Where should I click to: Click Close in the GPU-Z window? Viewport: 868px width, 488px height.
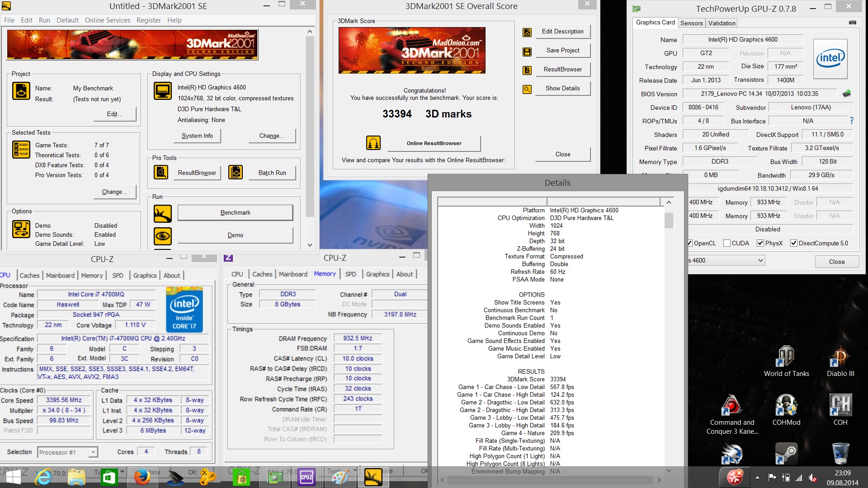tap(836, 262)
